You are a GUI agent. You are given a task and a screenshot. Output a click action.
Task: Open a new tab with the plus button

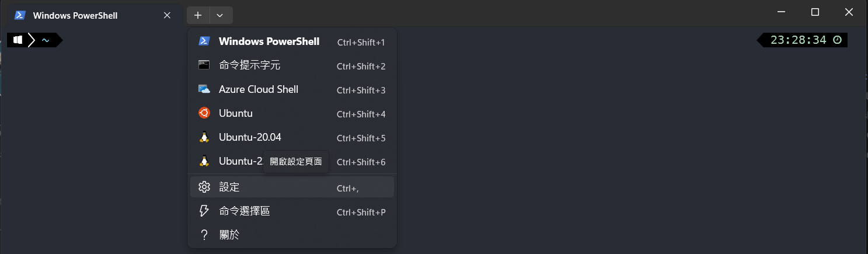198,15
